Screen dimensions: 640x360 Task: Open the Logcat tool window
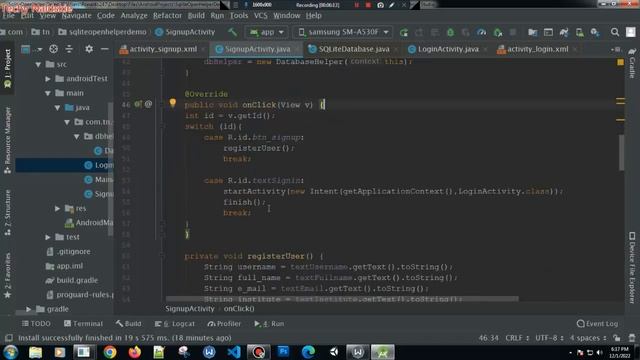[175, 324]
